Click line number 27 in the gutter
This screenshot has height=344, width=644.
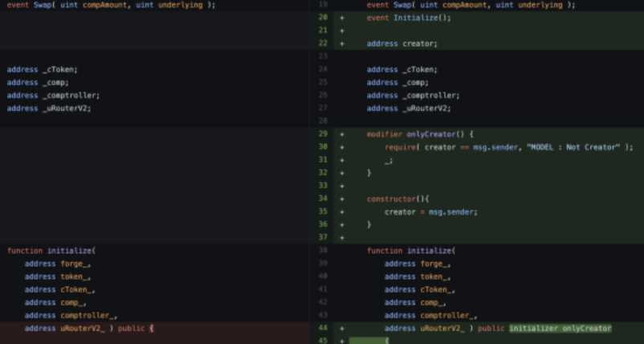[x=323, y=109]
